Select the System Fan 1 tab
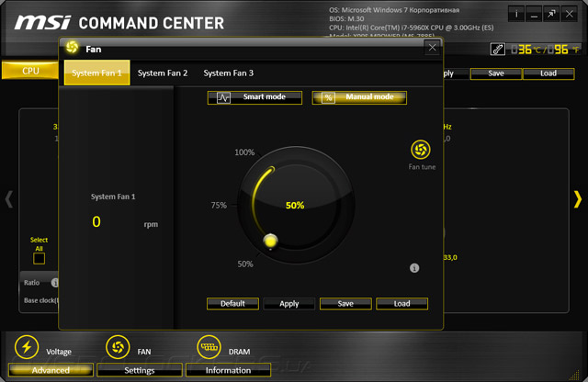Screen dimensions: 588x382 (97, 73)
